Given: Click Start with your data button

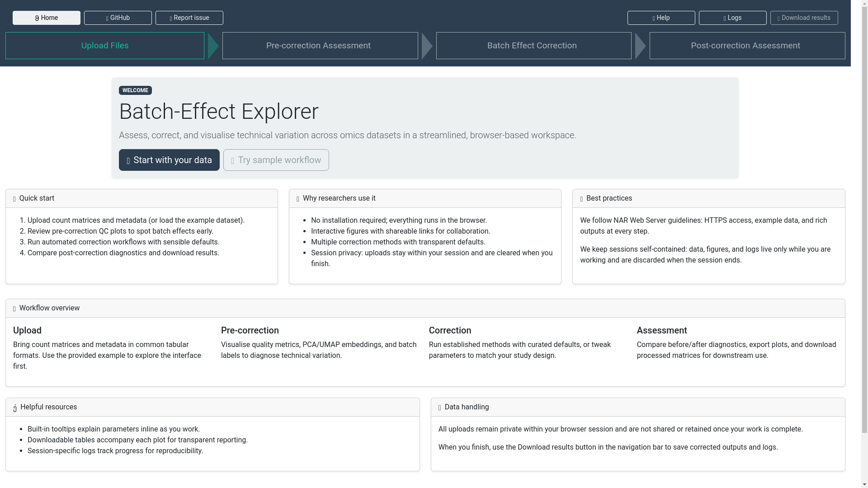Looking at the screenshot, I should 169,160.
